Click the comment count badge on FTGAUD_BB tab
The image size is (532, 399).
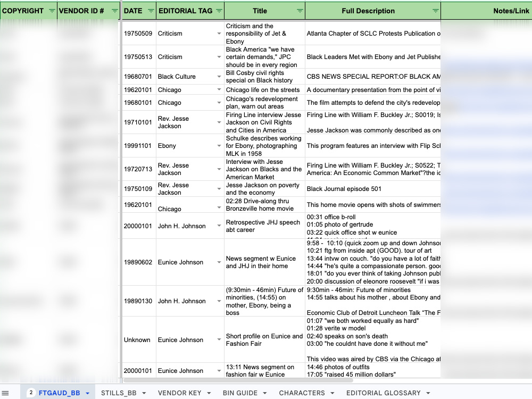(31, 393)
